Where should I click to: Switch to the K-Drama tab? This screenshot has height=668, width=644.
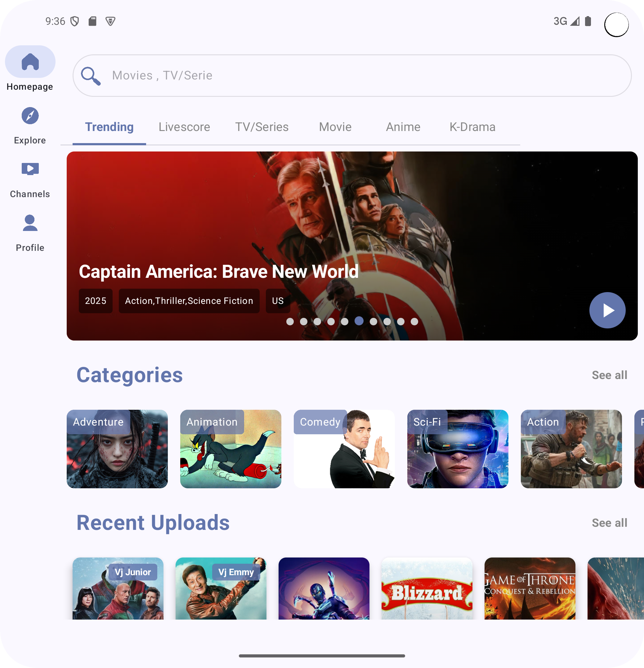coord(472,127)
